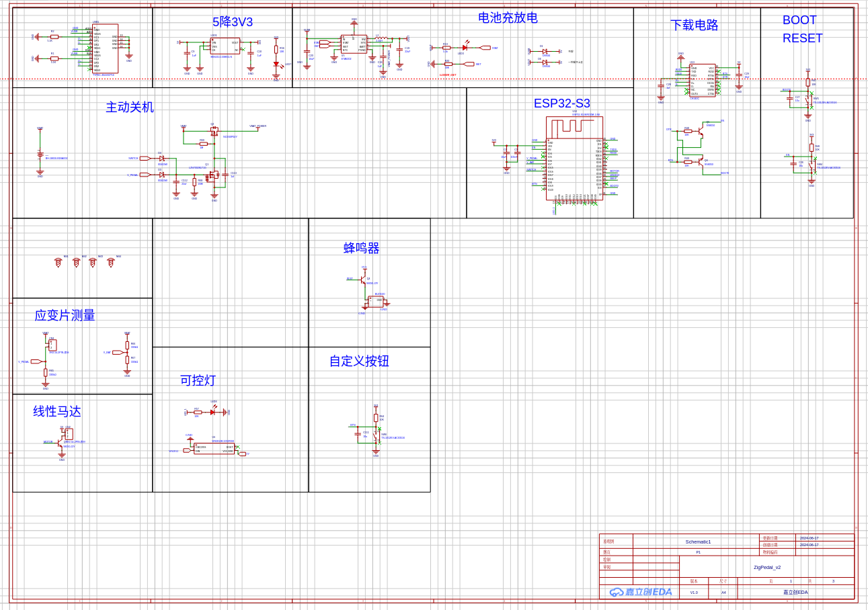Click the 自定义按钮 heading text
Viewport: 868px width, 610px height.
click(x=359, y=361)
